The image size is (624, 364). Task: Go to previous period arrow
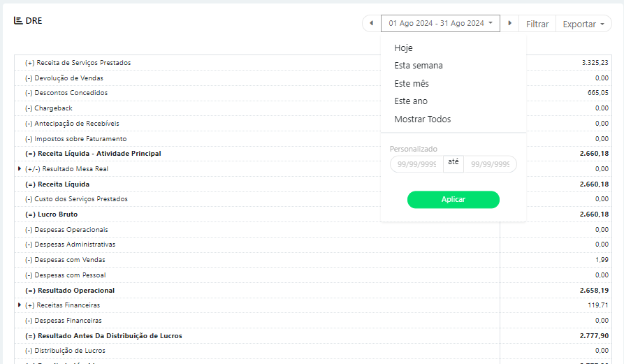tap(371, 24)
